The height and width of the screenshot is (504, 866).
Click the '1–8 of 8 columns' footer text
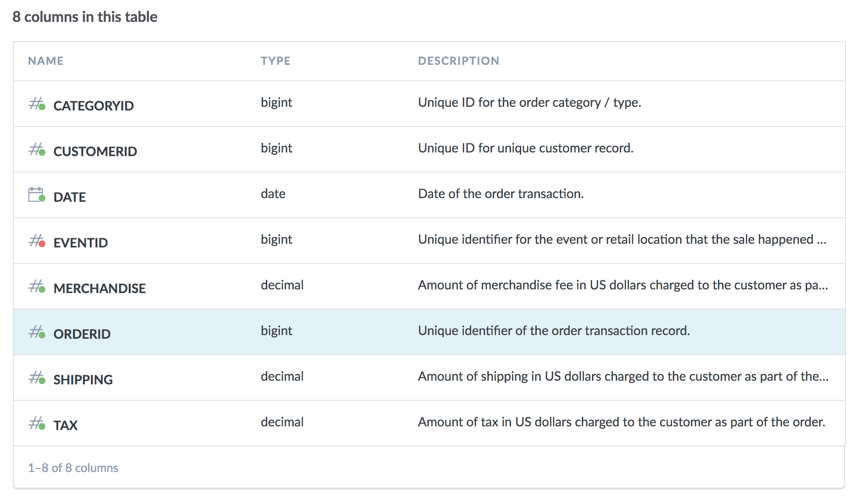click(x=73, y=468)
